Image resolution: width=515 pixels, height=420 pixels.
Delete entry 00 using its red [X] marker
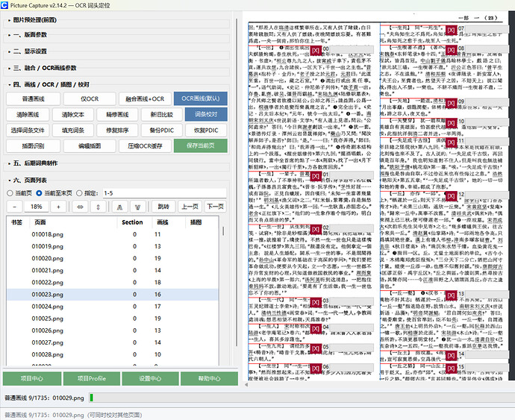pos(316,50)
